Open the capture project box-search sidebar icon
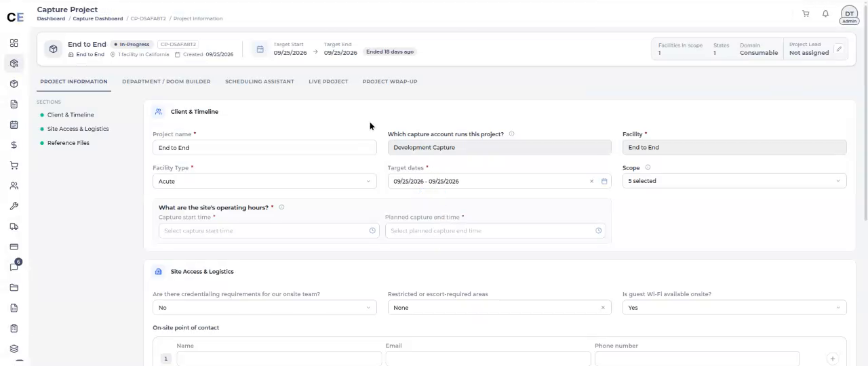The image size is (868, 366). pyautogui.click(x=14, y=63)
